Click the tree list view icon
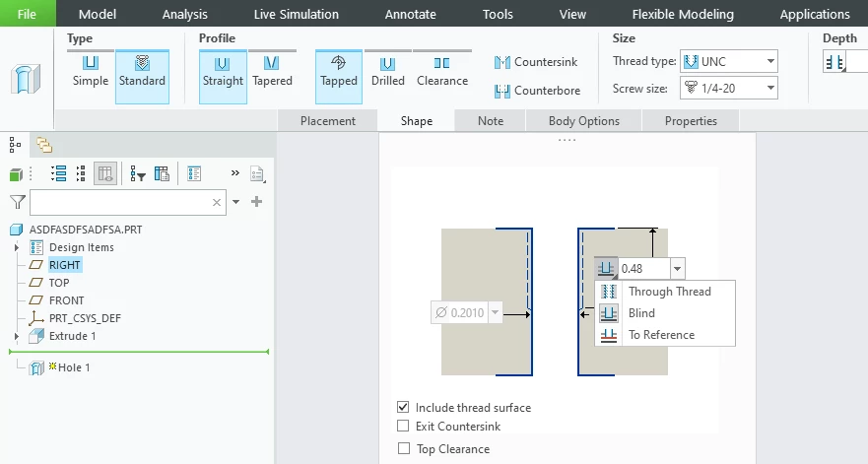 coord(59,173)
